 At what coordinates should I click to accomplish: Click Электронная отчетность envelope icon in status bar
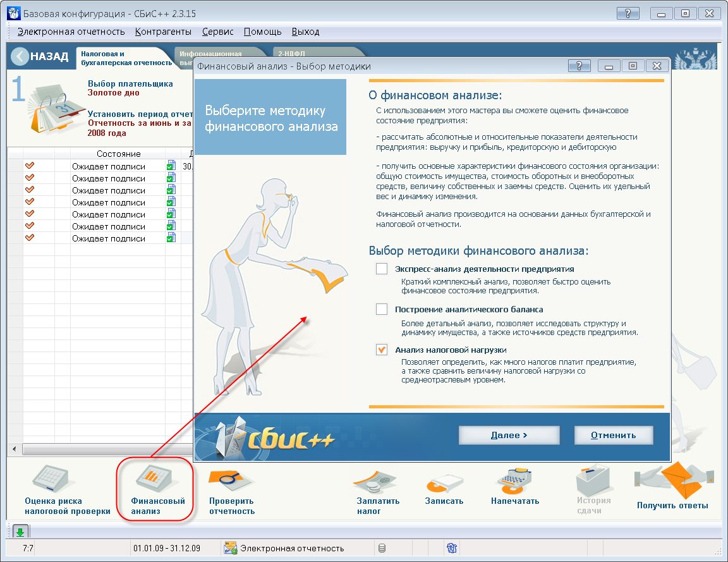point(231,548)
